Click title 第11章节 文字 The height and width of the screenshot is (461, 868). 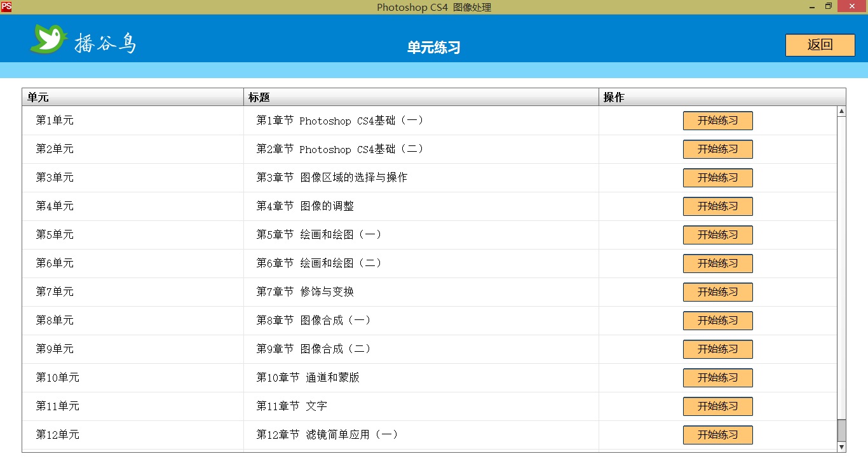[292, 406]
